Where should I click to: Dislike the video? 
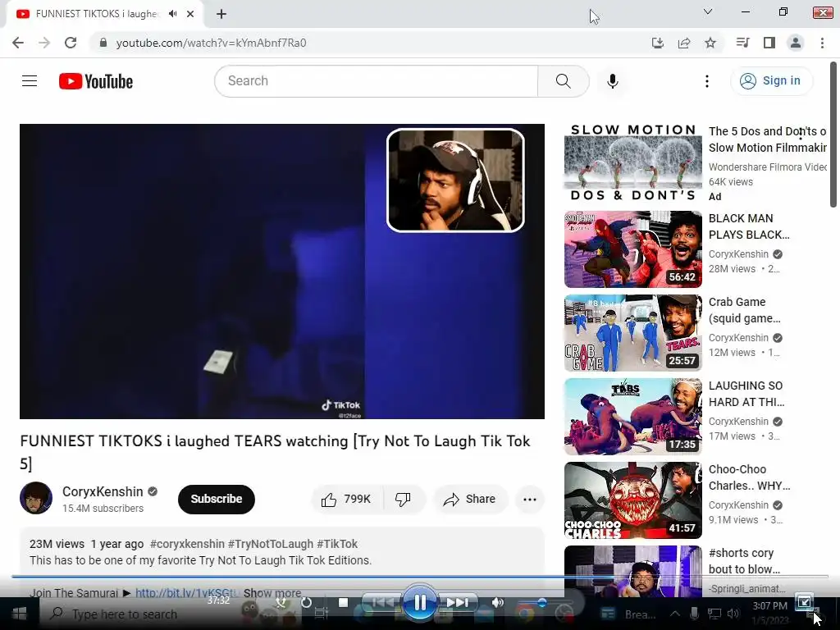(403, 500)
